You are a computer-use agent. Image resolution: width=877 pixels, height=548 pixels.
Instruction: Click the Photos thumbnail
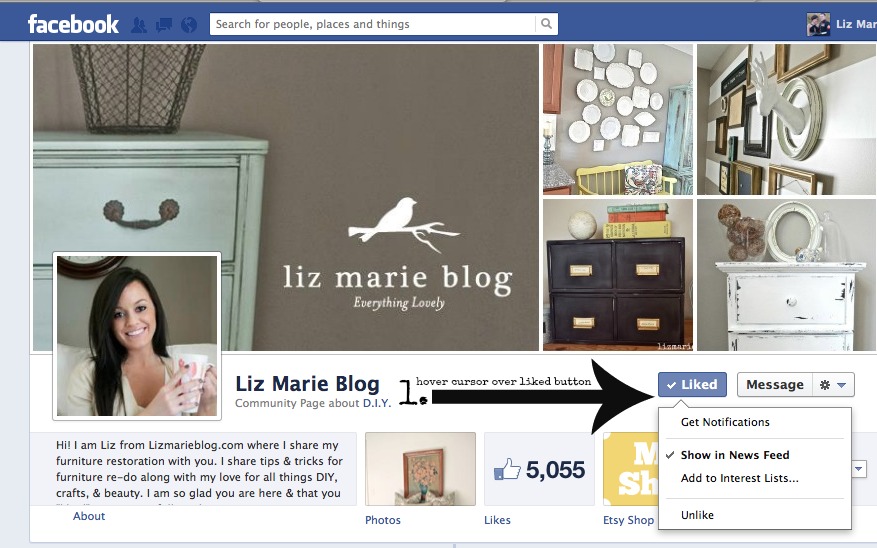point(421,469)
